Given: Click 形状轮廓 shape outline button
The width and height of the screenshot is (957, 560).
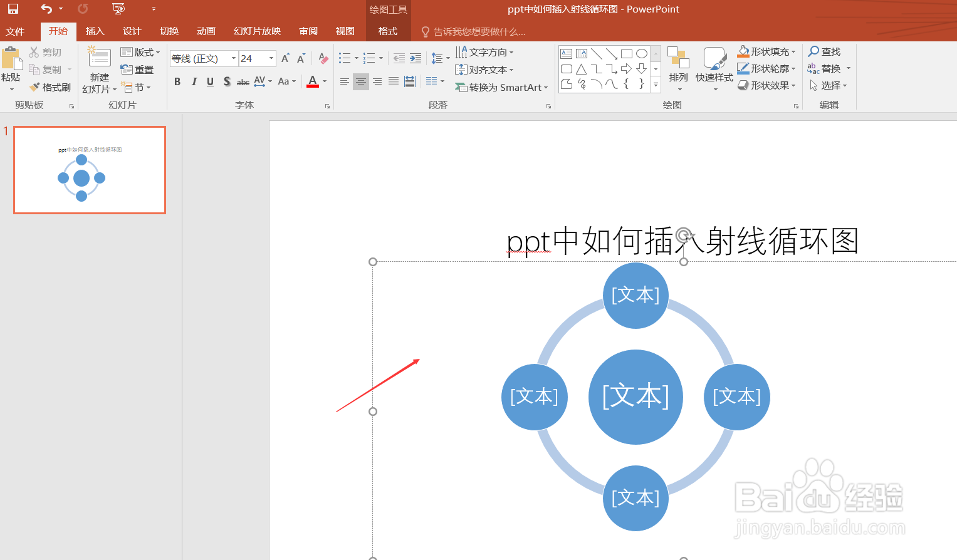Looking at the screenshot, I should [x=766, y=68].
